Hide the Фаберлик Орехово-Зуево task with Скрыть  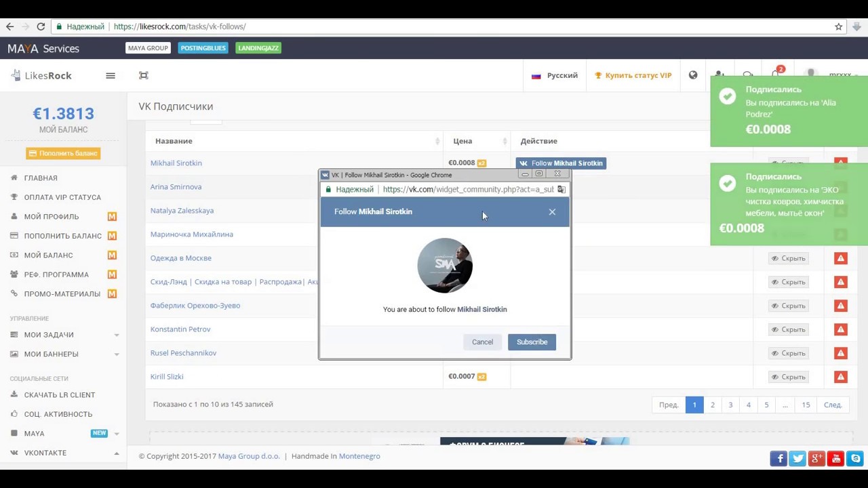point(788,306)
